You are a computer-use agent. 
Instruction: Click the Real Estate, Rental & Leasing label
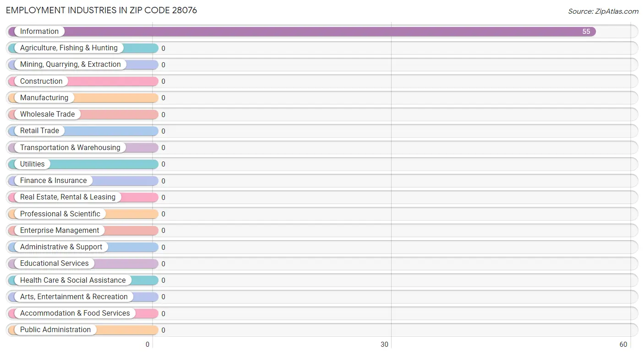coord(68,197)
